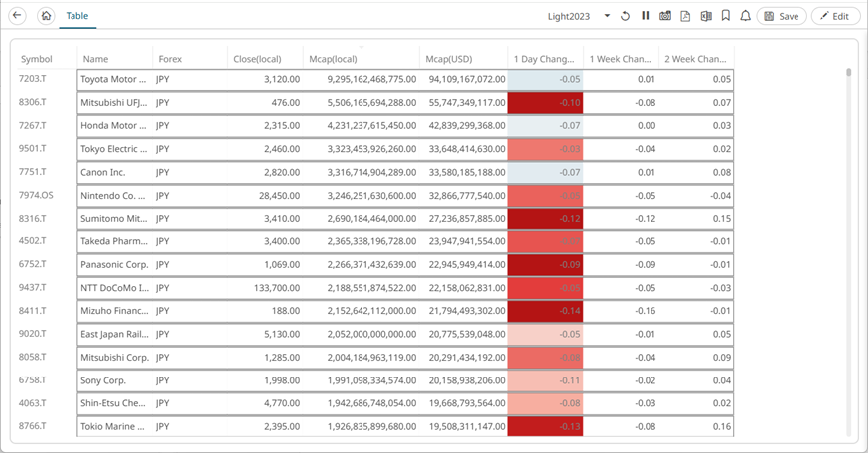Open the alerts bell
This screenshot has height=453, width=868.
[745, 16]
